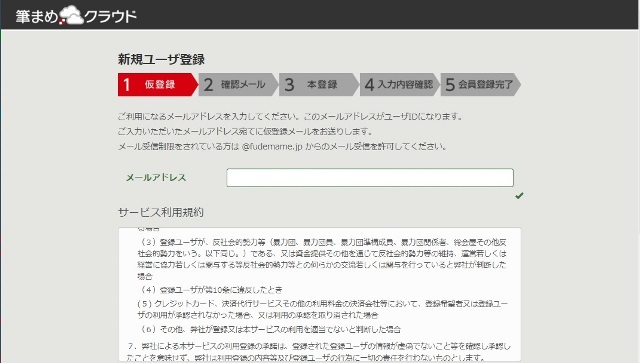Select step 4 入力内容確認 tab

pyautogui.click(x=400, y=85)
